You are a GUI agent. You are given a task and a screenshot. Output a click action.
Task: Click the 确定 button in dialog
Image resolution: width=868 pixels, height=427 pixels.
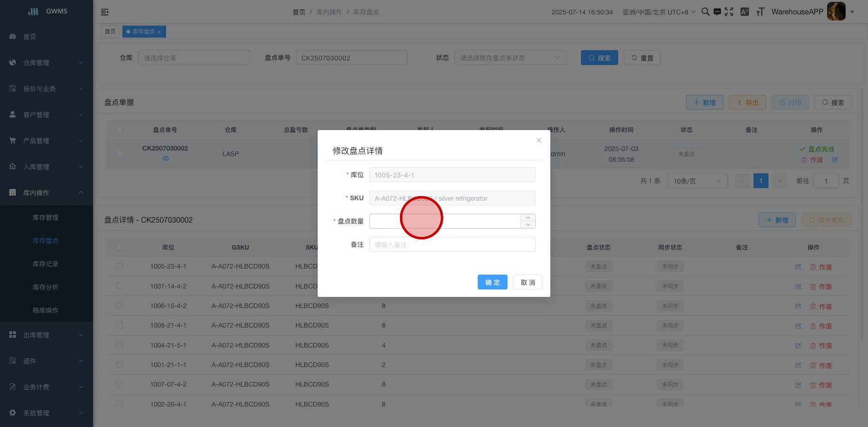tap(492, 282)
